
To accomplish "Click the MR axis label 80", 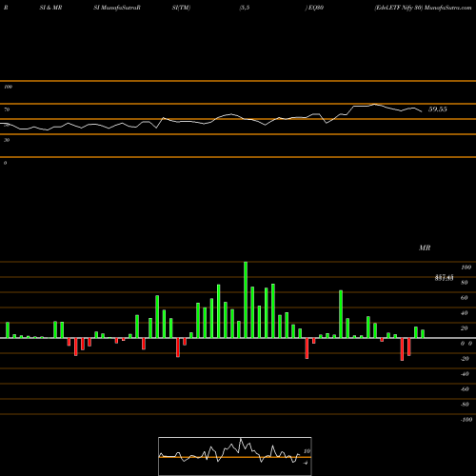I will (465, 283).
